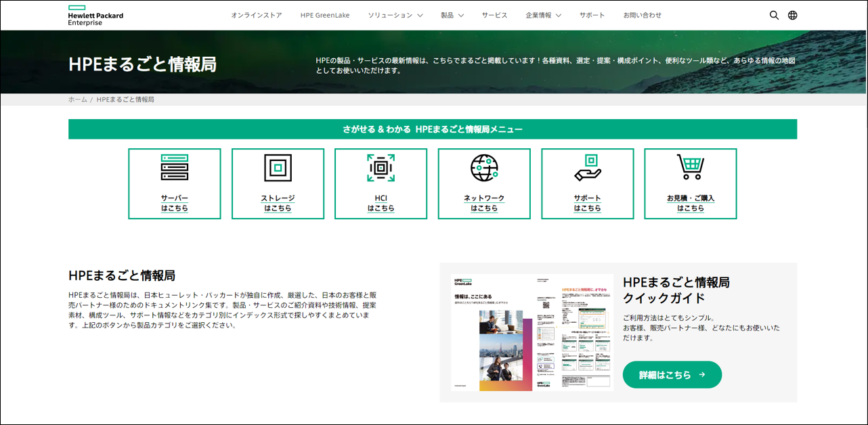868x425 pixels.
Task: Click the 詳細はこちら button
Action: (x=672, y=374)
